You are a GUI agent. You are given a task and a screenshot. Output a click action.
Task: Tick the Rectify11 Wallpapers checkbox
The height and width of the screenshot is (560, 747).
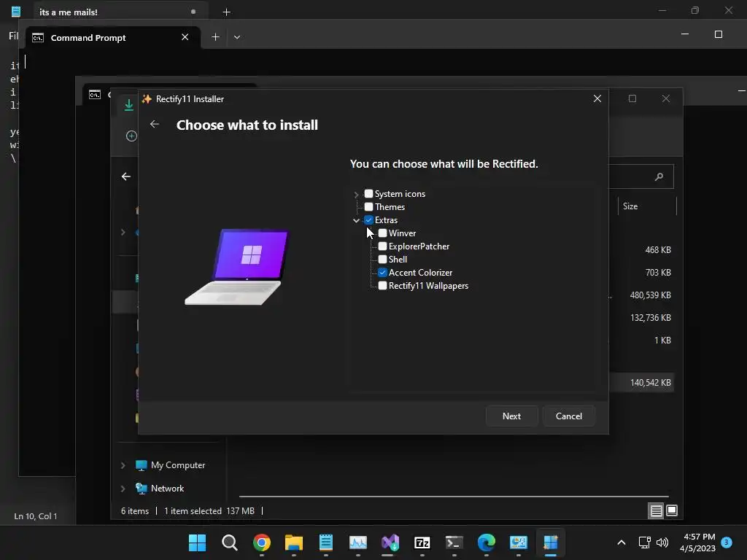[382, 286]
